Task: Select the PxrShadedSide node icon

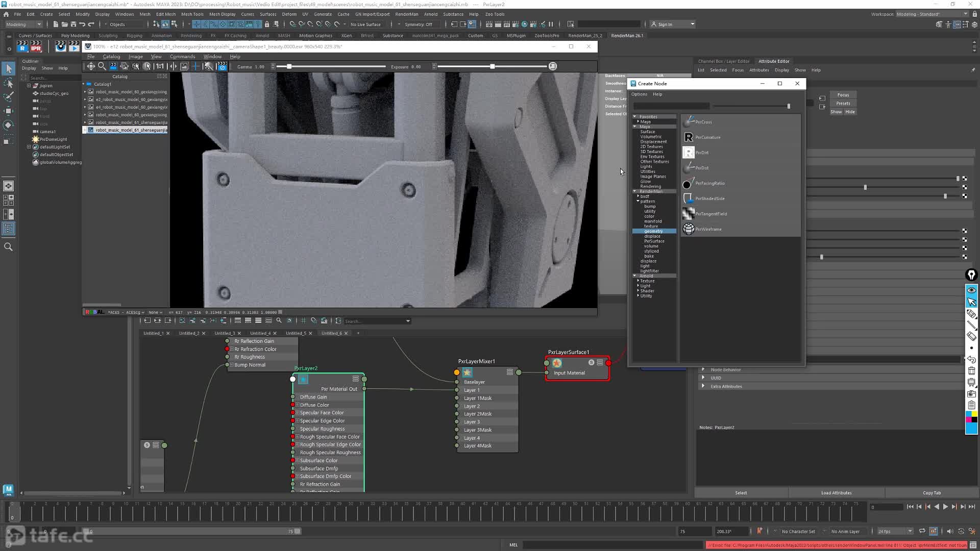Action: [x=689, y=197]
